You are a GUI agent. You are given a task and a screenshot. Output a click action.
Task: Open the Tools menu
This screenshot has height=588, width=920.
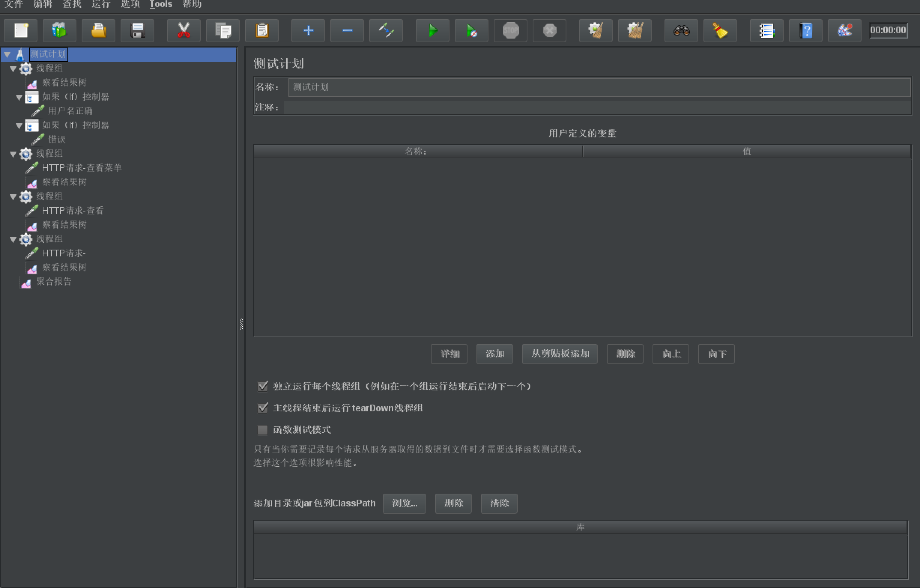(161, 4)
